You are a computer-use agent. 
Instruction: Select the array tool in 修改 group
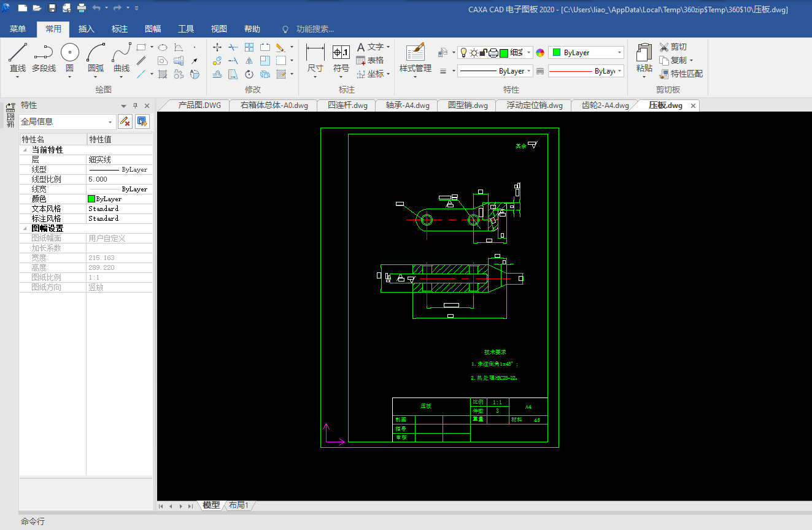(249, 47)
